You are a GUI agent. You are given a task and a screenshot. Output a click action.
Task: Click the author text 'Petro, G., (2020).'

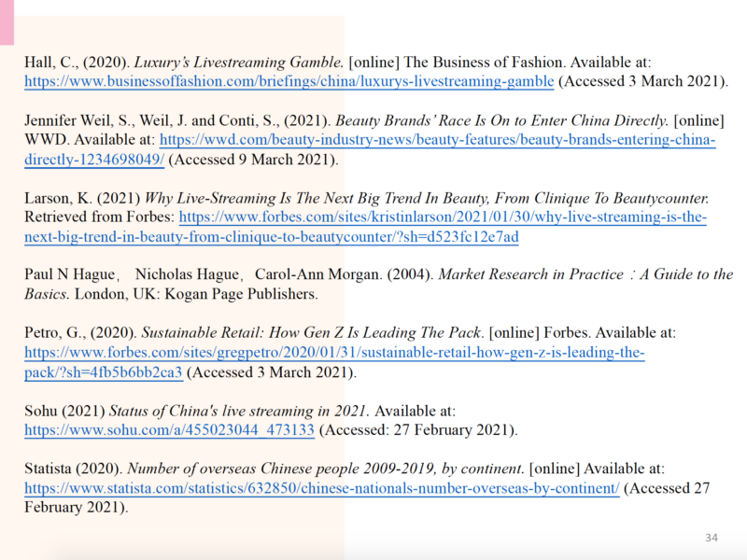coord(80,332)
